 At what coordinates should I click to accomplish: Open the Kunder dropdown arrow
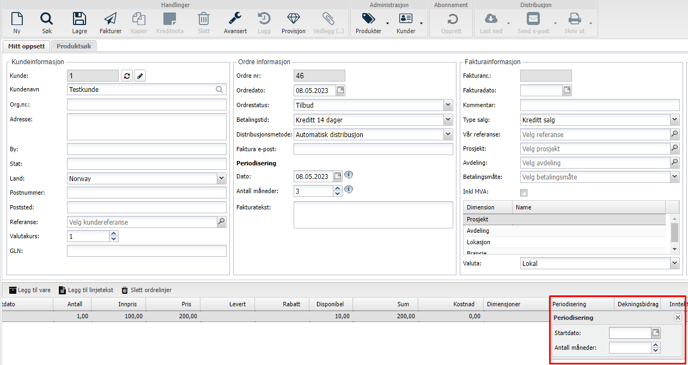[421, 23]
